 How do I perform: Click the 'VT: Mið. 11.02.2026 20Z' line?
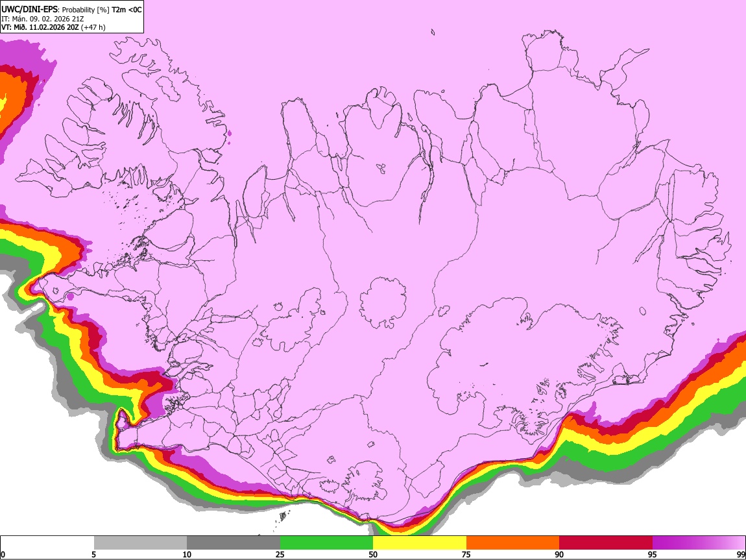pyautogui.click(x=40, y=27)
